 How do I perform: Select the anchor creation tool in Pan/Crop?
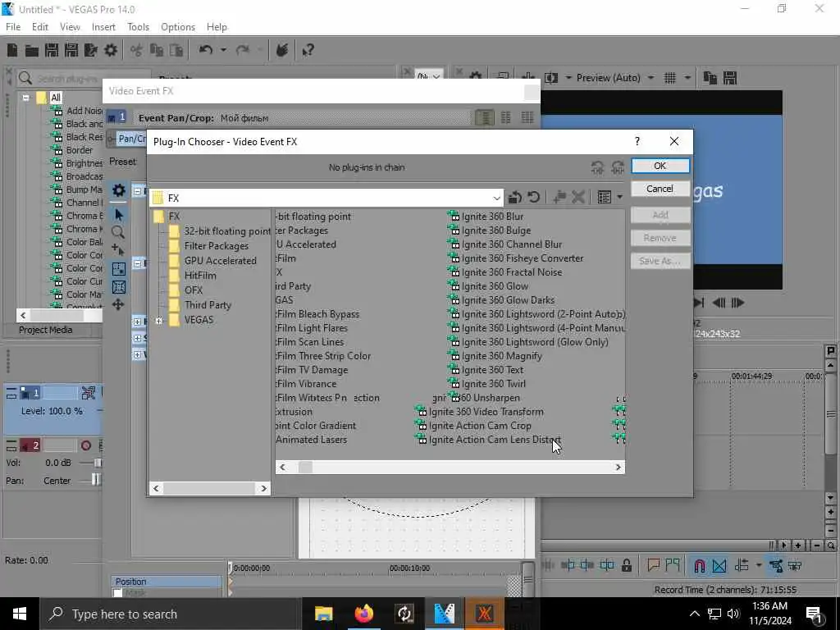pyautogui.click(x=118, y=250)
